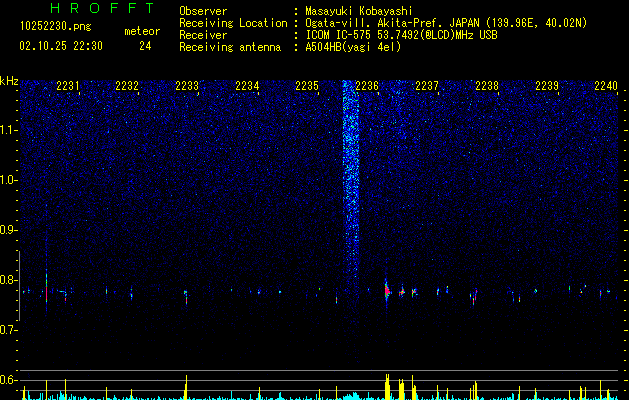629x400 pixels.
Task: Click the grey vertical range bar at left
Action: coord(19,286)
